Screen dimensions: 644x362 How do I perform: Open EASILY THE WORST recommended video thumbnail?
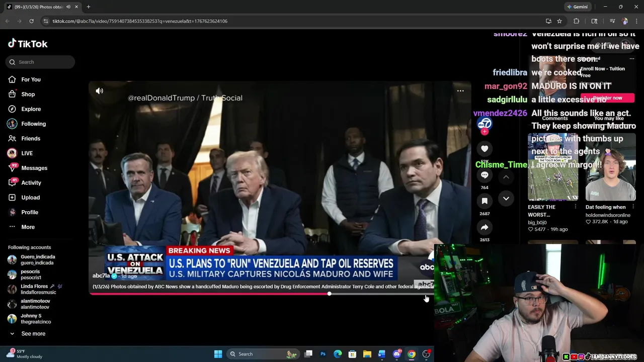pyautogui.click(x=553, y=166)
